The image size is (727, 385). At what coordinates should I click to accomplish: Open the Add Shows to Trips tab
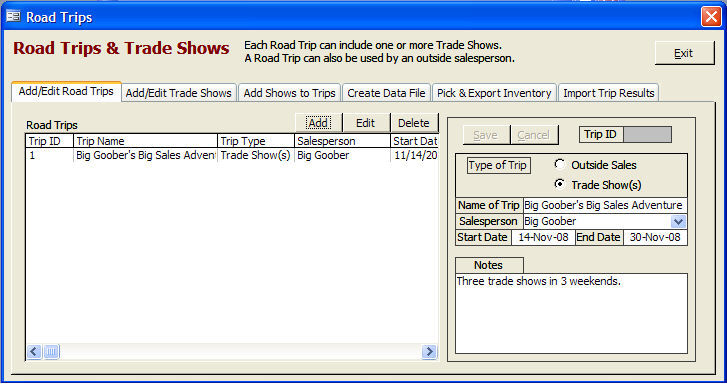(289, 93)
